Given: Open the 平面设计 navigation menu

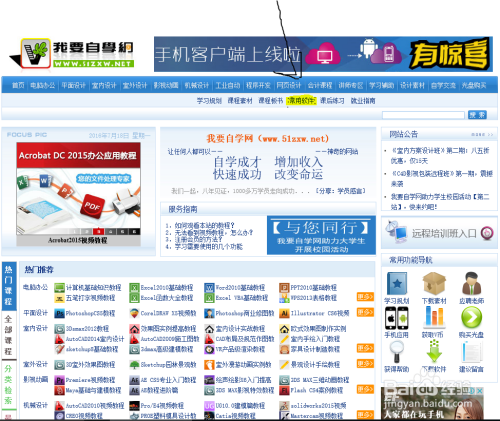Looking at the screenshot, I should coord(73,86).
